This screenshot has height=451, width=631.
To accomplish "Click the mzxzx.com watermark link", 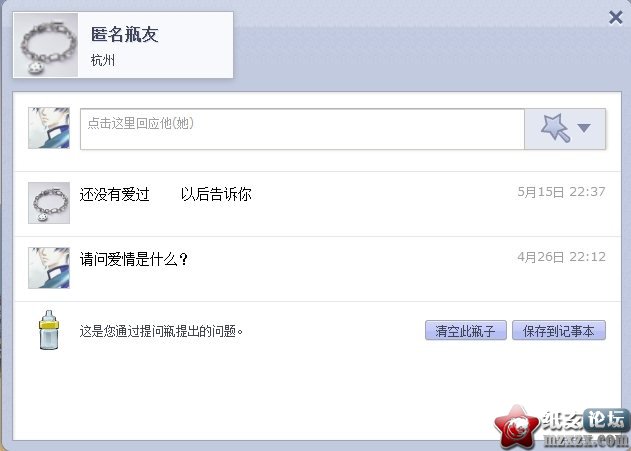I will pos(586,441).
